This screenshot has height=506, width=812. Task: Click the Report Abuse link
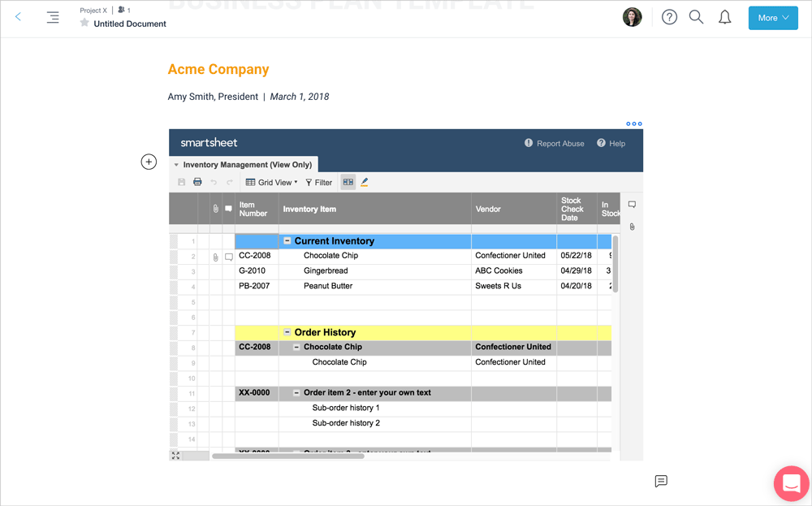click(554, 144)
